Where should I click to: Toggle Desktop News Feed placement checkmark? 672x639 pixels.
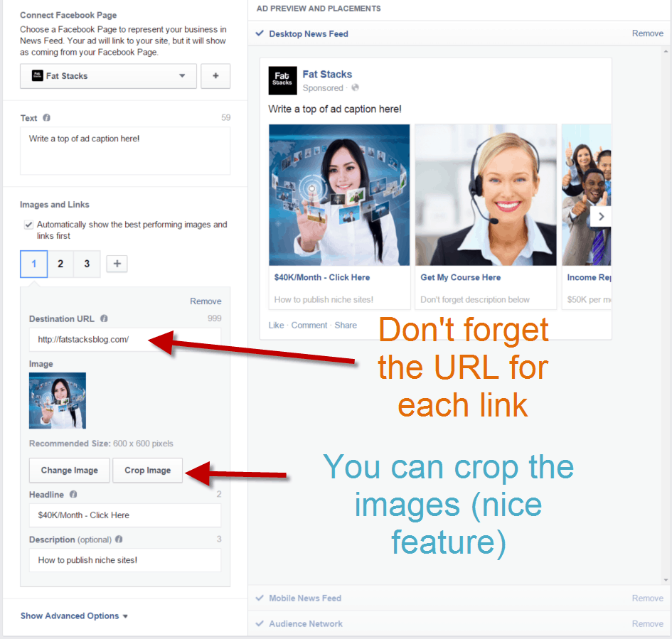click(260, 33)
